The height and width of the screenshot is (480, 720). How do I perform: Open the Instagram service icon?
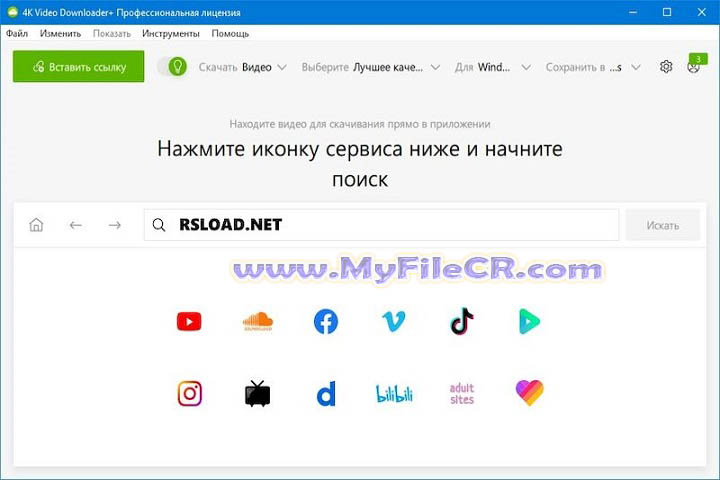pos(190,394)
